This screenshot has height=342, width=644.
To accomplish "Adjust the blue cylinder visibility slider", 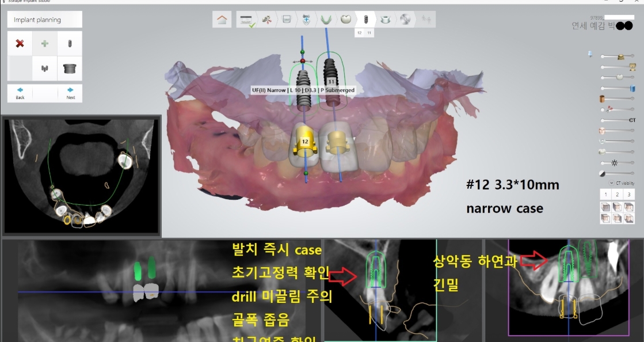I will click(x=618, y=88).
